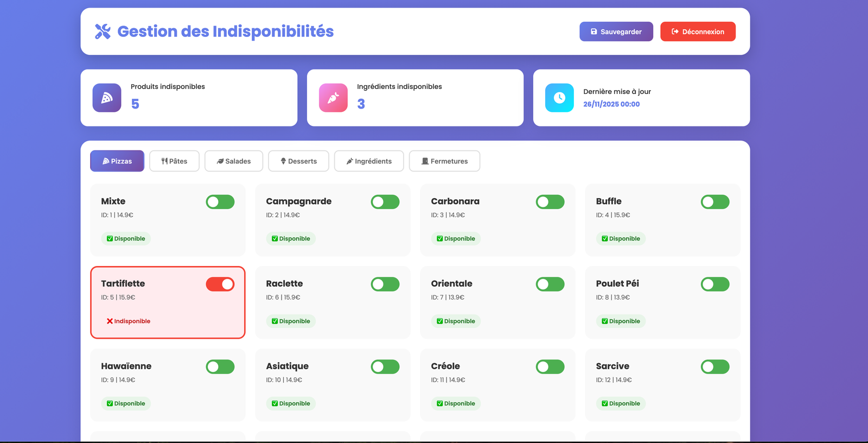The height and width of the screenshot is (443, 868).
Task: Click the Sauvegarder button
Action: (616, 31)
